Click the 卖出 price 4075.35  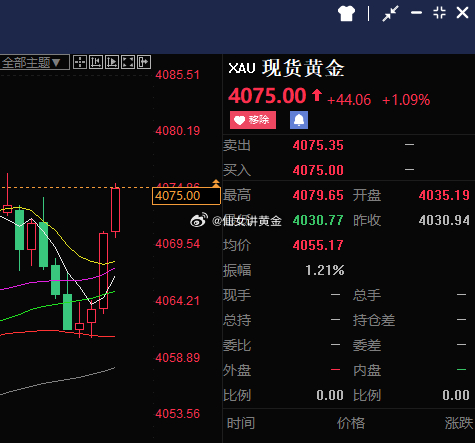pyautogui.click(x=318, y=145)
